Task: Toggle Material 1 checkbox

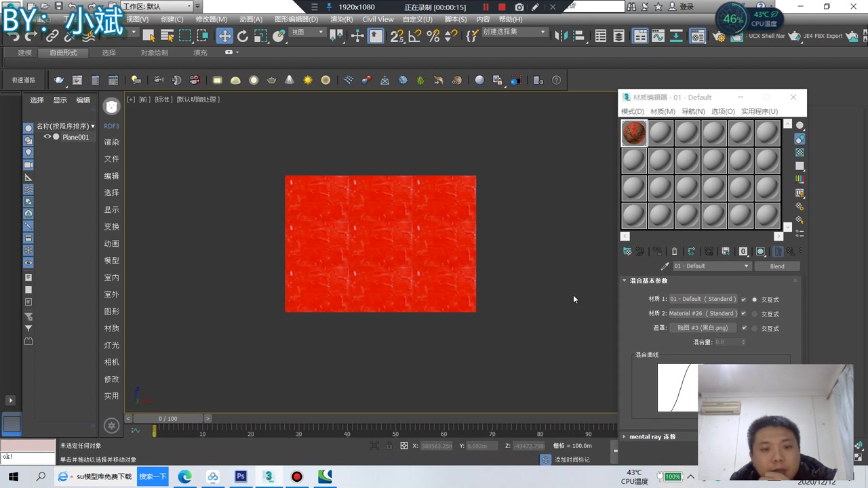Action: [x=744, y=299]
